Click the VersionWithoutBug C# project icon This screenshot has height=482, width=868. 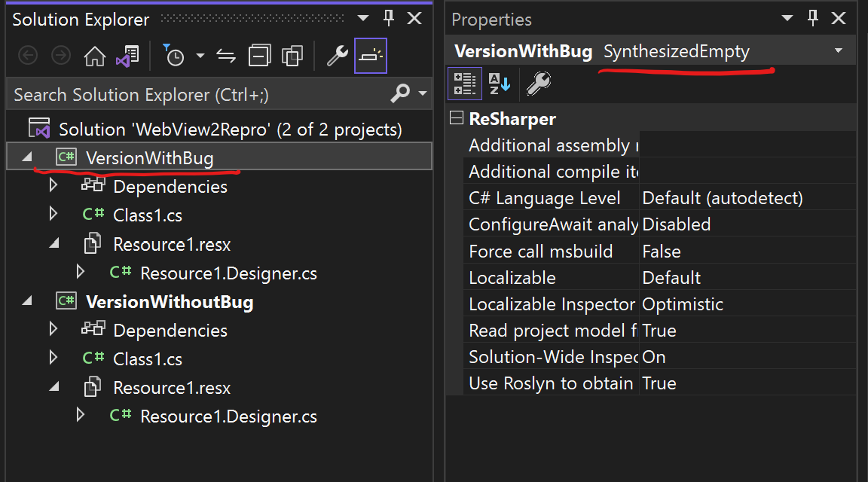click(66, 301)
